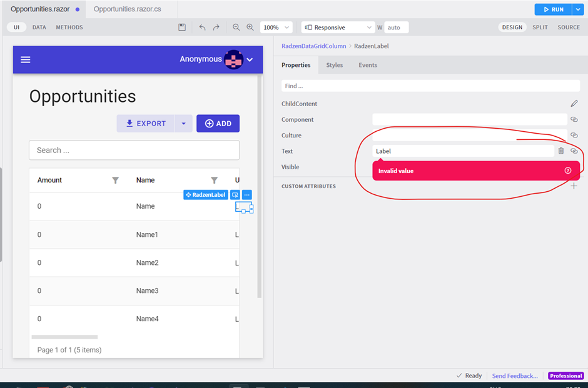Switch to SOURCE view mode

(569, 27)
